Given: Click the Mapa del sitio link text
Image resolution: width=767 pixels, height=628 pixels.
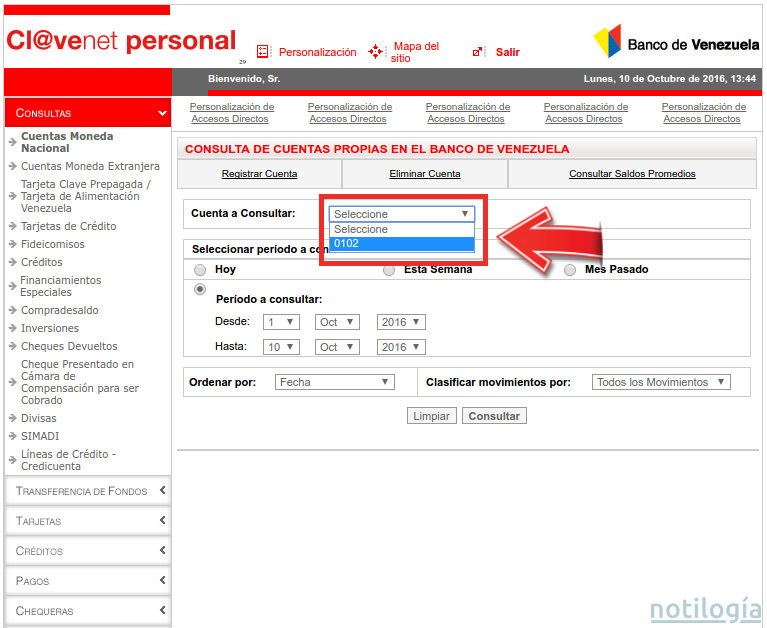Looking at the screenshot, I should coord(415,52).
